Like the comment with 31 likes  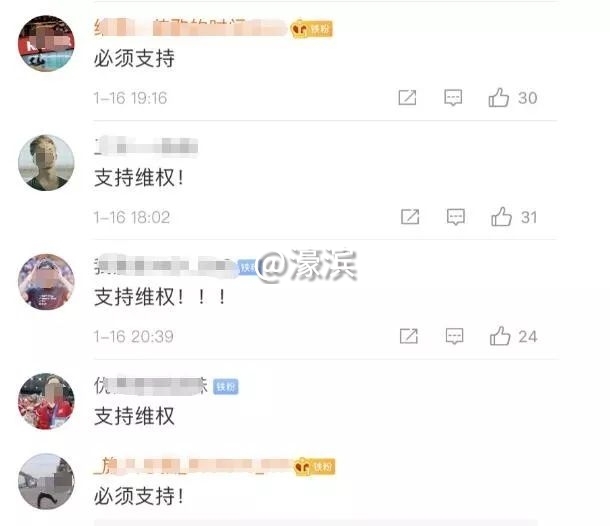pyautogui.click(x=501, y=217)
